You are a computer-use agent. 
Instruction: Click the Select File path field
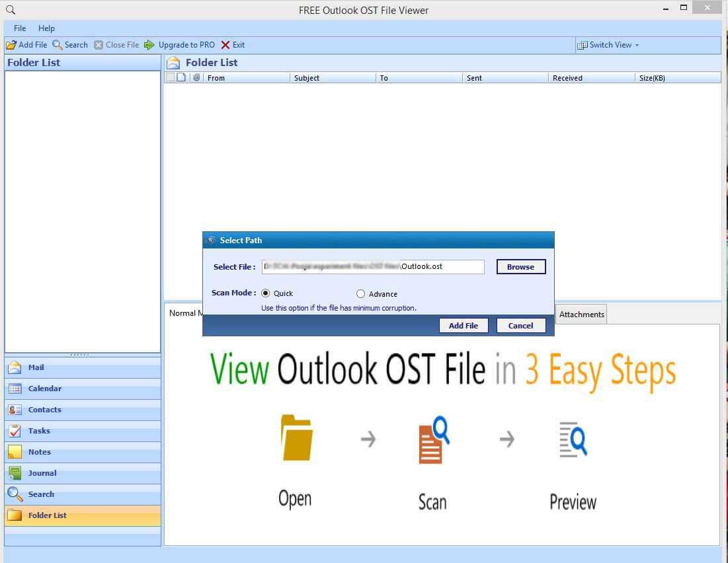374,266
